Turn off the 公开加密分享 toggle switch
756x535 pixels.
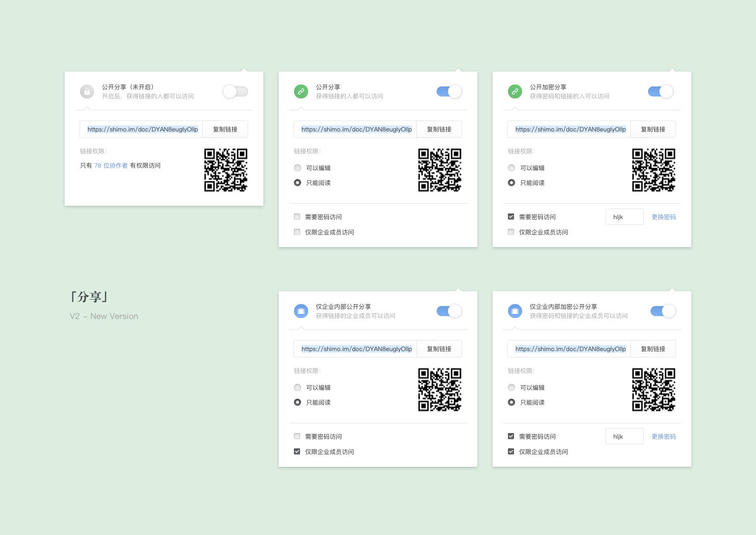point(661,92)
